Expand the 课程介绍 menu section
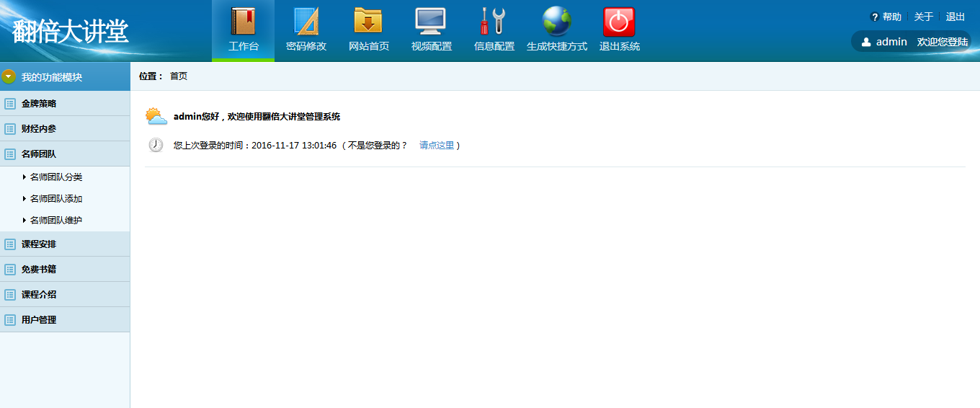The width and height of the screenshot is (980, 408). pos(65,294)
